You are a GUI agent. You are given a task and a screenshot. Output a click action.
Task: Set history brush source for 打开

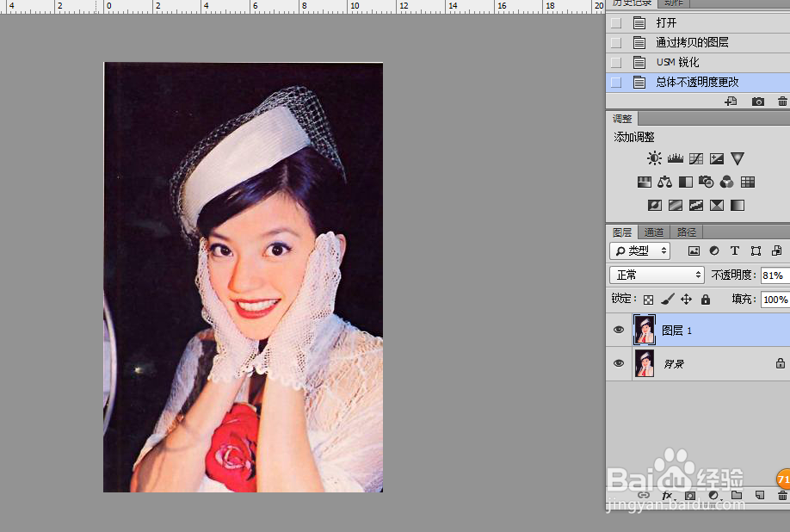click(616, 22)
